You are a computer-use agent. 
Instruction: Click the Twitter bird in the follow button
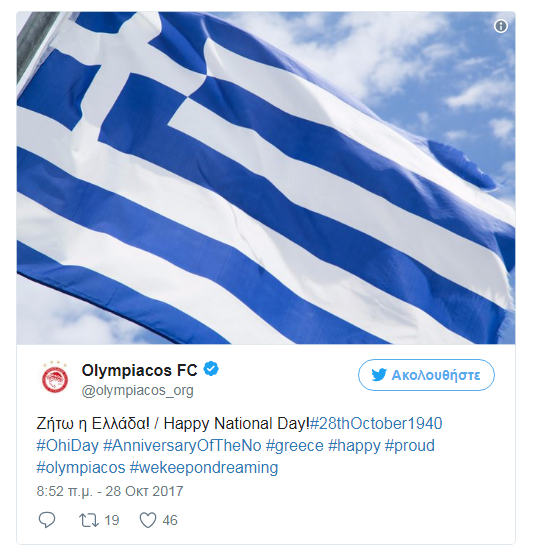pyautogui.click(x=379, y=375)
